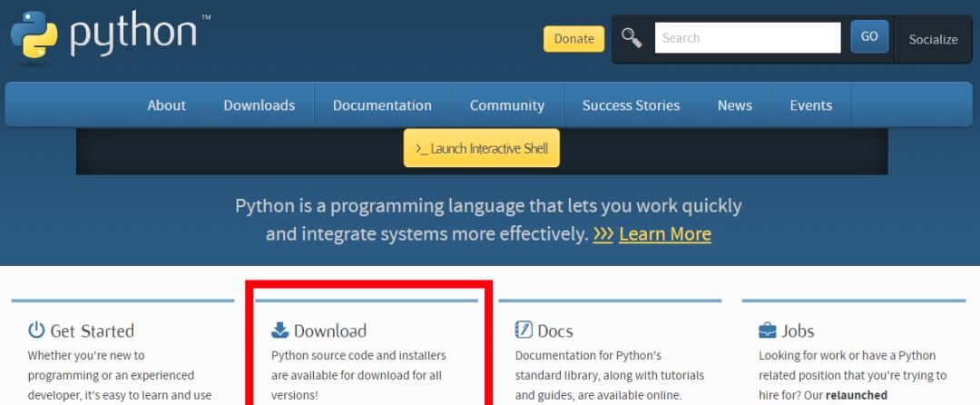Screen dimensions: 980x405
Task: Open the About menu
Action: point(166,105)
